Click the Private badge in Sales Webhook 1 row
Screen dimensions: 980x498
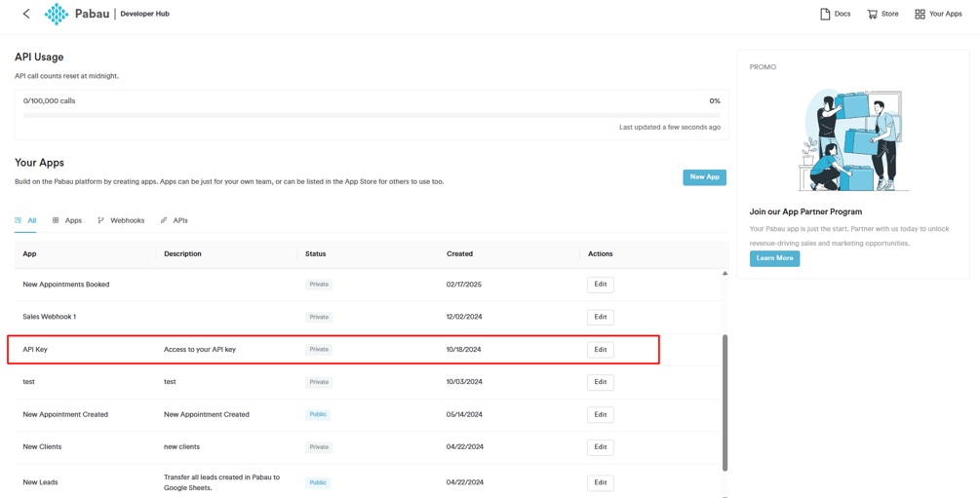coord(319,317)
